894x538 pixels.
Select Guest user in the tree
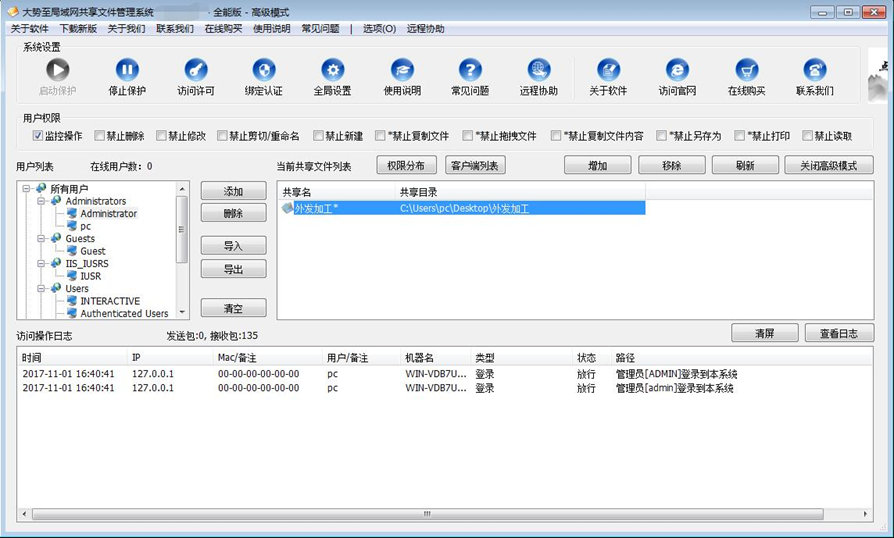tap(93, 251)
